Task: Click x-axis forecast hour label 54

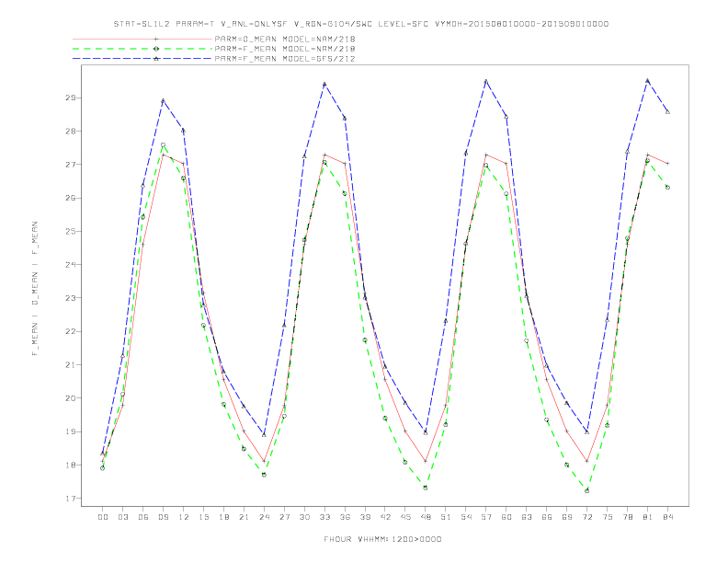Action: (466, 517)
